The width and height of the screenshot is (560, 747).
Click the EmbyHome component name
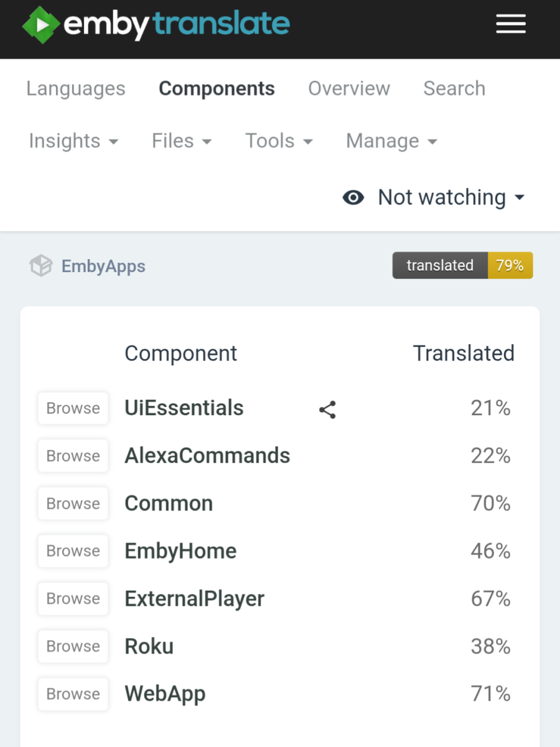click(x=180, y=551)
